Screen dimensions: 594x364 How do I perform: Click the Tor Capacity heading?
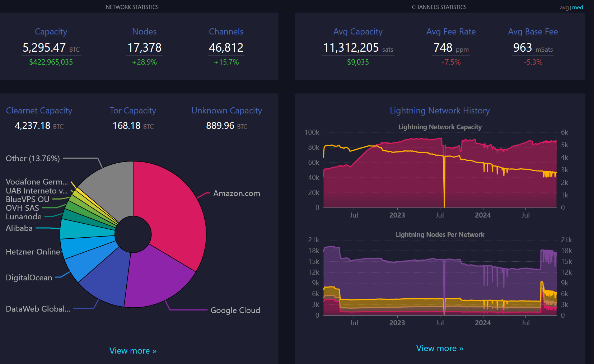(x=133, y=111)
